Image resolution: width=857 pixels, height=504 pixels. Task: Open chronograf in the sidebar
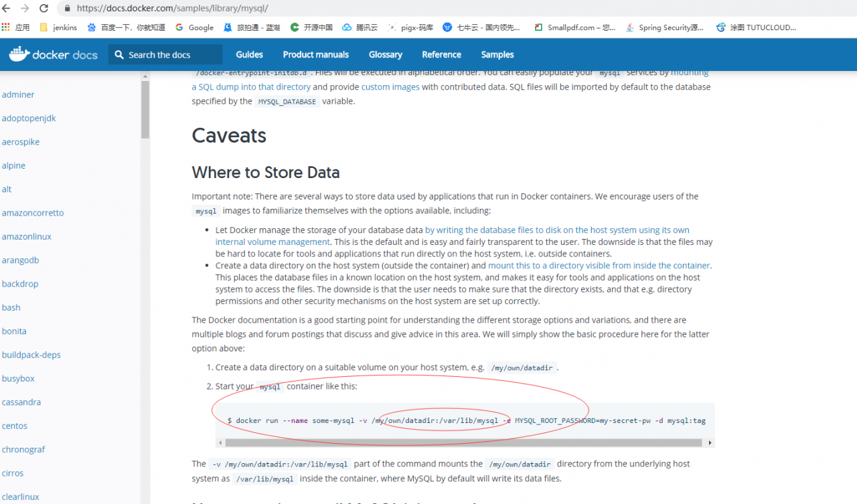23,449
